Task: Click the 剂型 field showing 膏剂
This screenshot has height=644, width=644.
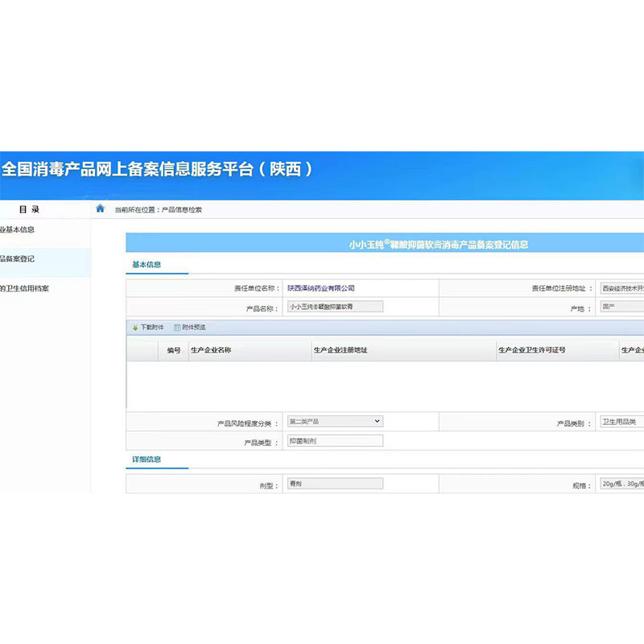Action: pos(335,482)
